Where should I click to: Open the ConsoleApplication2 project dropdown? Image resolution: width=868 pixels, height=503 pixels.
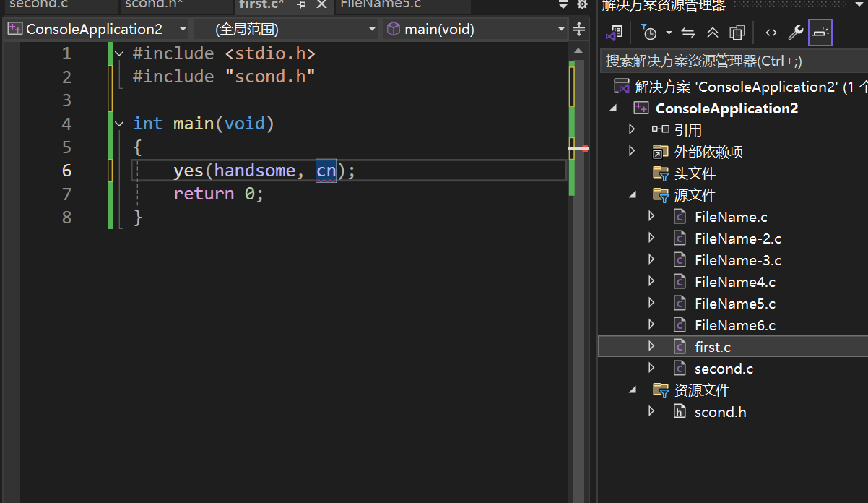(97, 30)
